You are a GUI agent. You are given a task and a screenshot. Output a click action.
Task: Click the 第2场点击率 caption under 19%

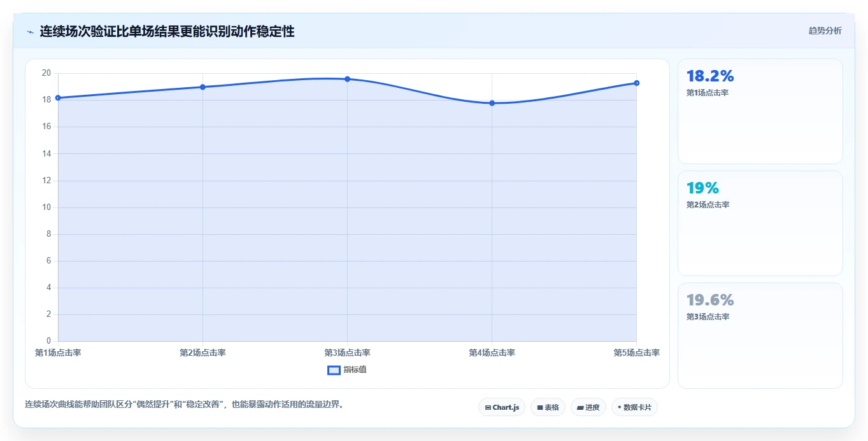click(708, 205)
